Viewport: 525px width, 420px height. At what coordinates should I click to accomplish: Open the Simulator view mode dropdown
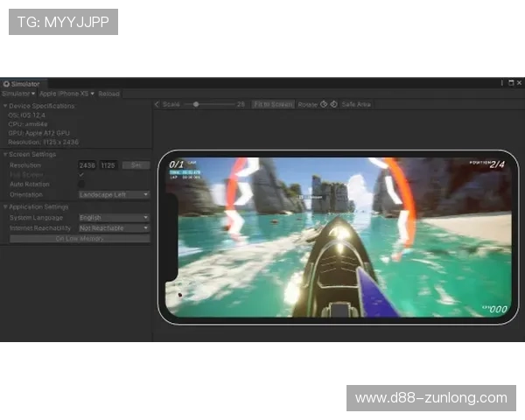[x=18, y=94]
